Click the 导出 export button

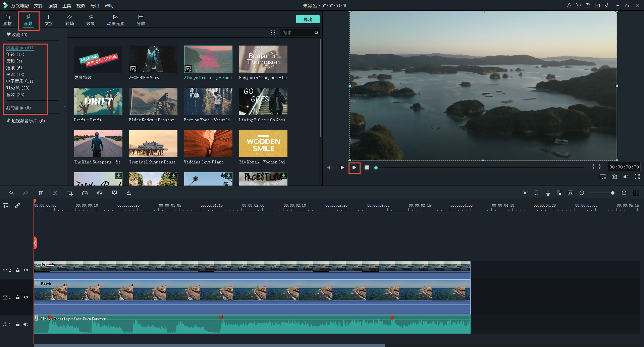(x=308, y=19)
